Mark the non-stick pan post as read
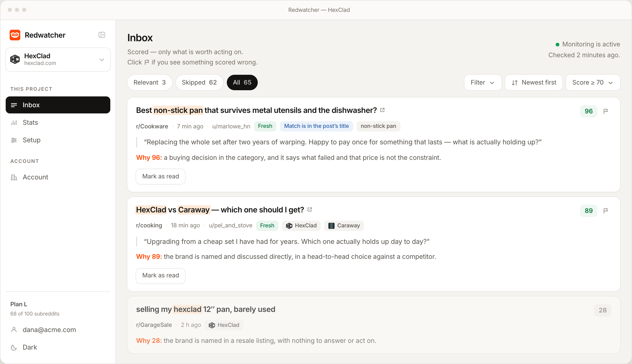The height and width of the screenshot is (364, 632). [x=161, y=177]
